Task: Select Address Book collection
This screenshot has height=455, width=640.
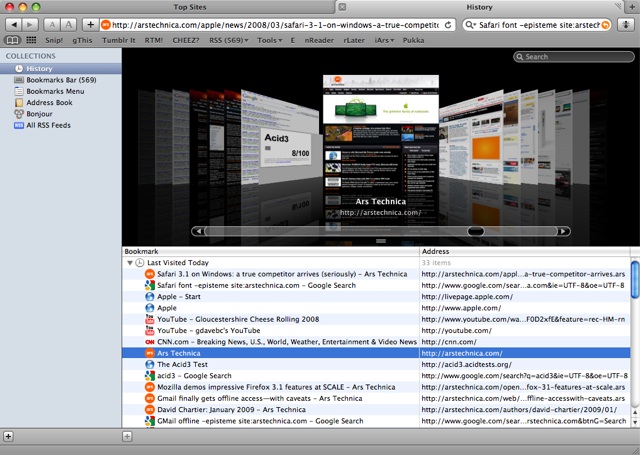Action: [x=61, y=102]
